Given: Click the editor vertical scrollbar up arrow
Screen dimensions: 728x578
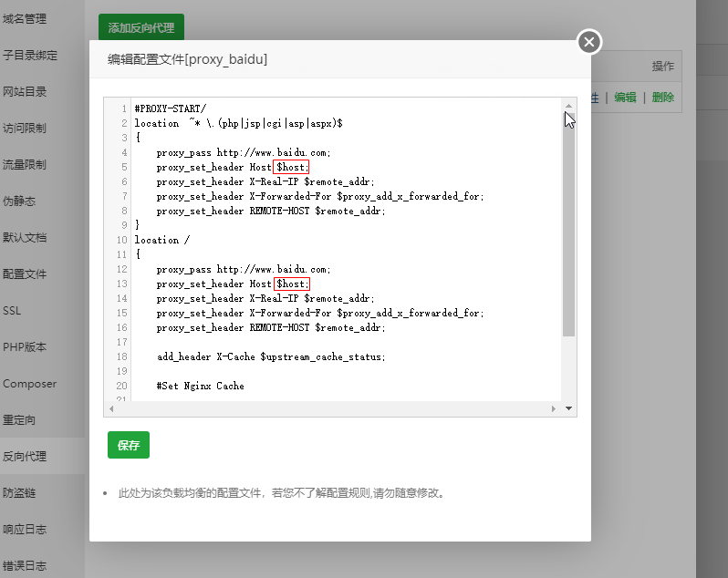Looking at the screenshot, I should point(568,106).
